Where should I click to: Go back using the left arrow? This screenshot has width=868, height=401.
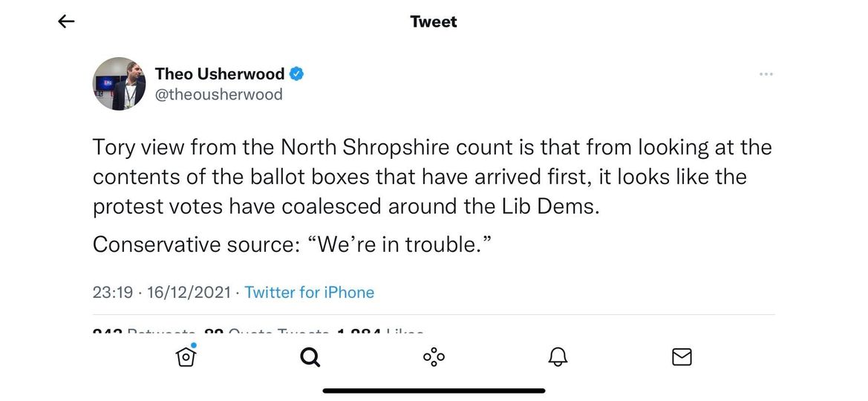67,22
